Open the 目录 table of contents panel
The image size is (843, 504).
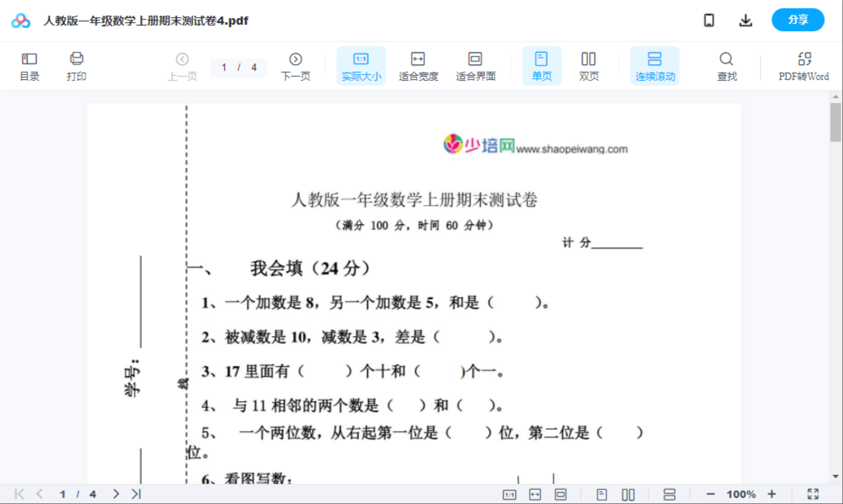(29, 65)
